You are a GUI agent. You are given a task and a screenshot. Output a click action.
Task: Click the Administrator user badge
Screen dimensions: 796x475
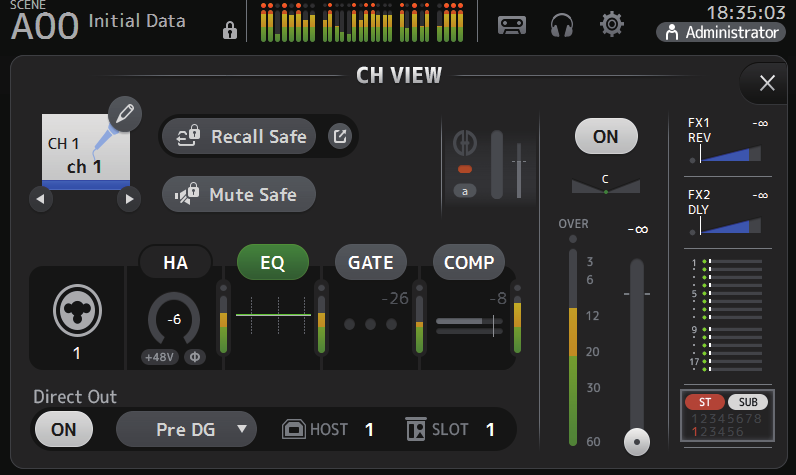pos(721,32)
